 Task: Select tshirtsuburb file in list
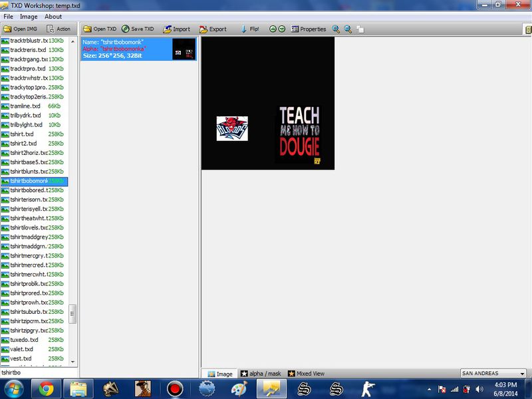[35, 312]
